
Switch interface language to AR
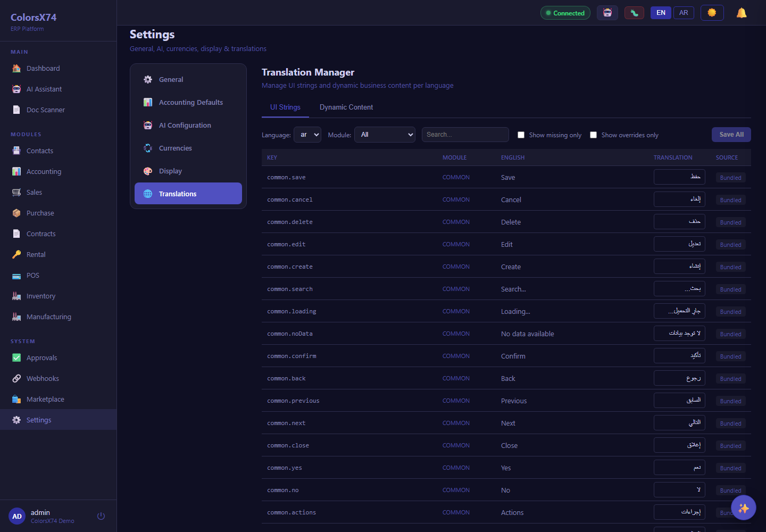[684, 13]
